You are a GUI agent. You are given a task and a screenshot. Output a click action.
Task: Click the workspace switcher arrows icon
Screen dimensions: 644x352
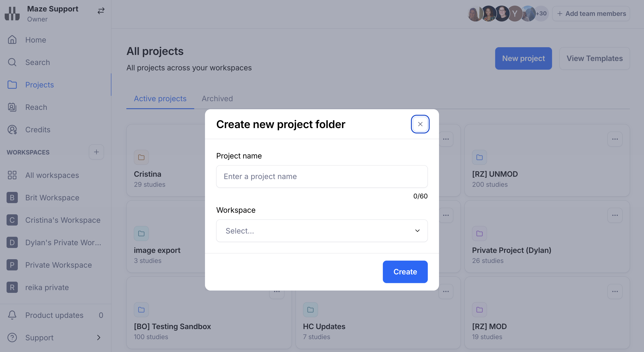[101, 11]
